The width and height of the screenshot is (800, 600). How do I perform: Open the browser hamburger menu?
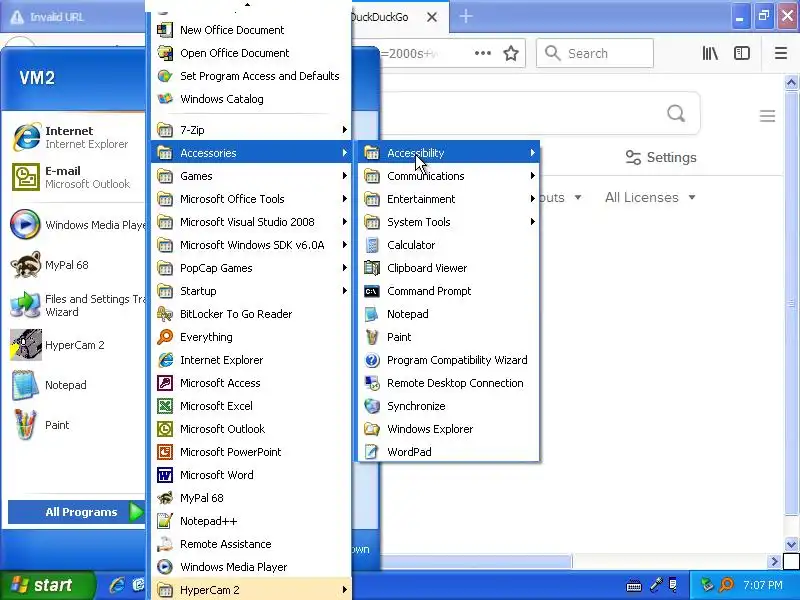pyautogui.click(x=781, y=53)
